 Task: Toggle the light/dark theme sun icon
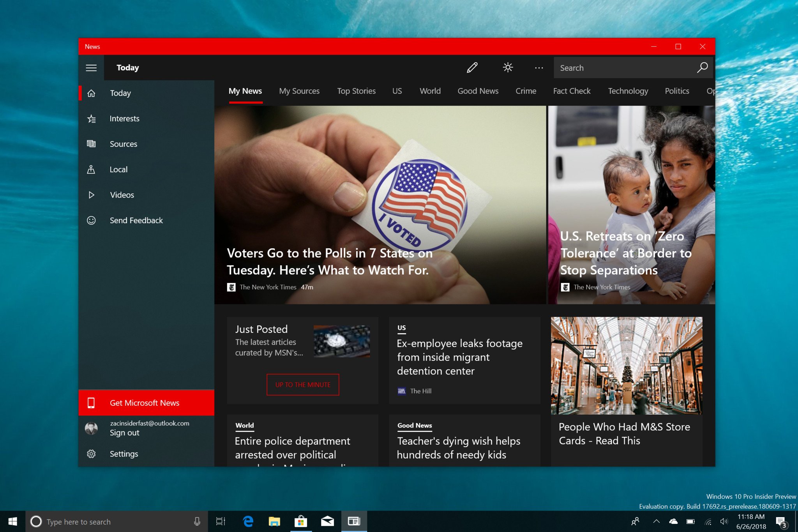tap(508, 67)
